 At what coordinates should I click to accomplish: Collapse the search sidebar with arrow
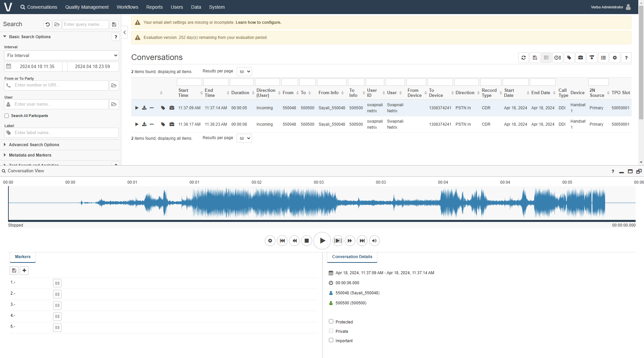tap(125, 33)
